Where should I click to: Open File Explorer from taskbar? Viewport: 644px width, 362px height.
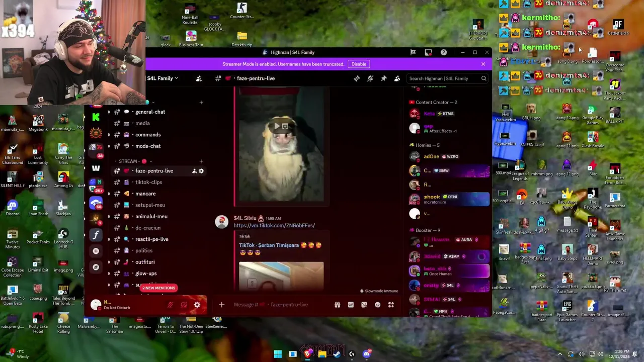[x=322, y=354]
